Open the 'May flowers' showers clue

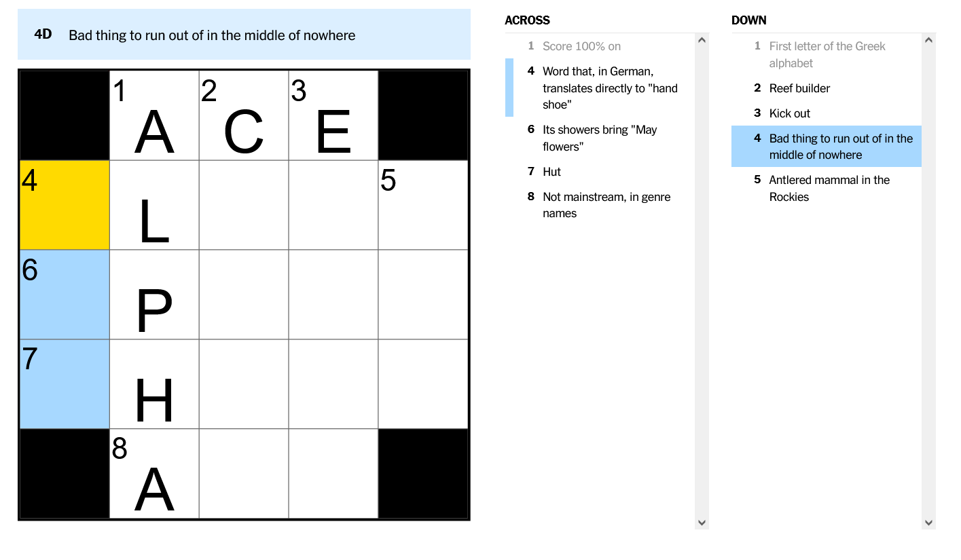tap(598, 138)
